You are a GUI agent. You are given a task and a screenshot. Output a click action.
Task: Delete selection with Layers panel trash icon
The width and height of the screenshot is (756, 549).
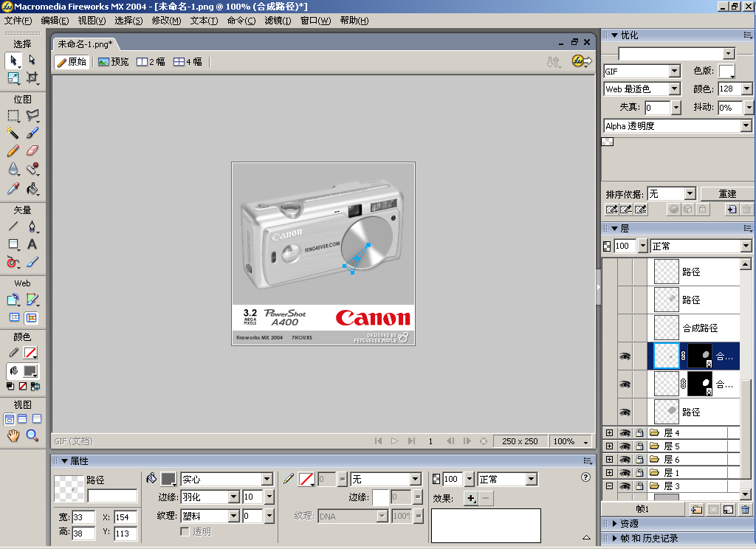click(746, 509)
